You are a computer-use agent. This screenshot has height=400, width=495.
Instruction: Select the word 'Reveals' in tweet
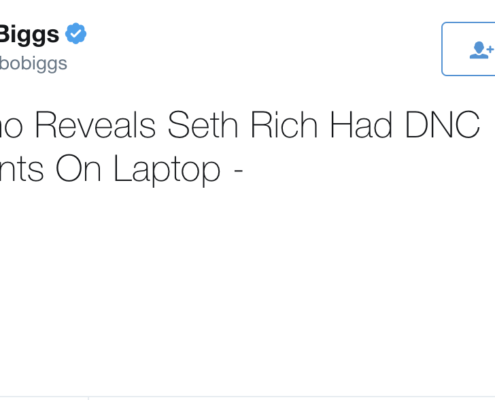click(95, 125)
